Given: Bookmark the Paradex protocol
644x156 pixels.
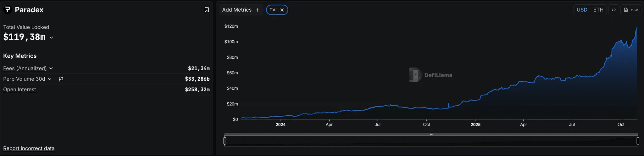Looking at the screenshot, I should point(207,10).
